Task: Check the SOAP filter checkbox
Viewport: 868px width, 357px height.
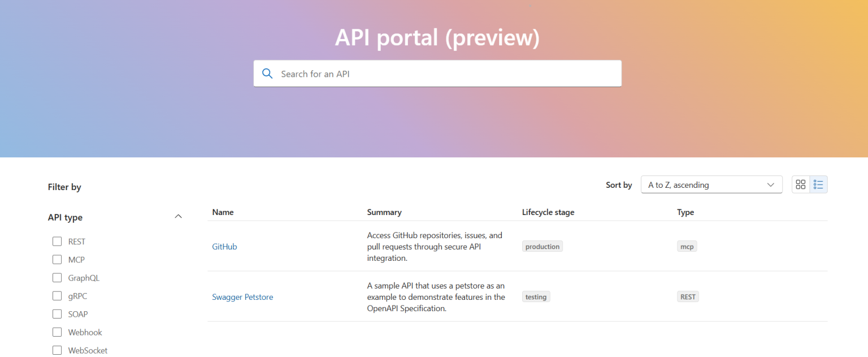Action: pos(57,313)
